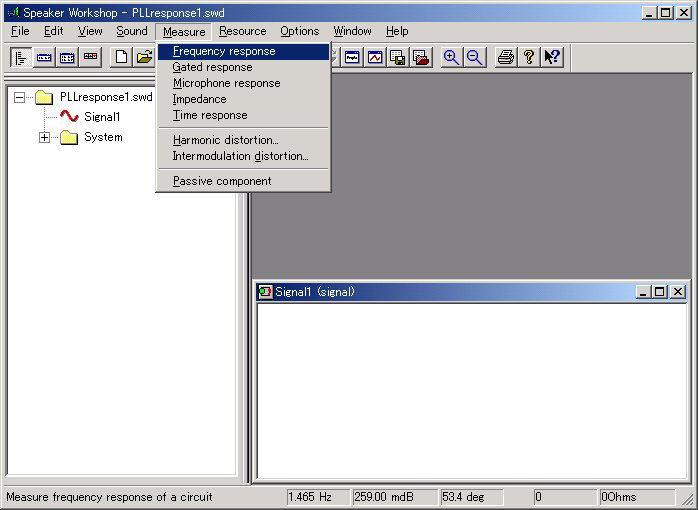
Task: Click the red chart toolbar icon
Action: coord(375,57)
